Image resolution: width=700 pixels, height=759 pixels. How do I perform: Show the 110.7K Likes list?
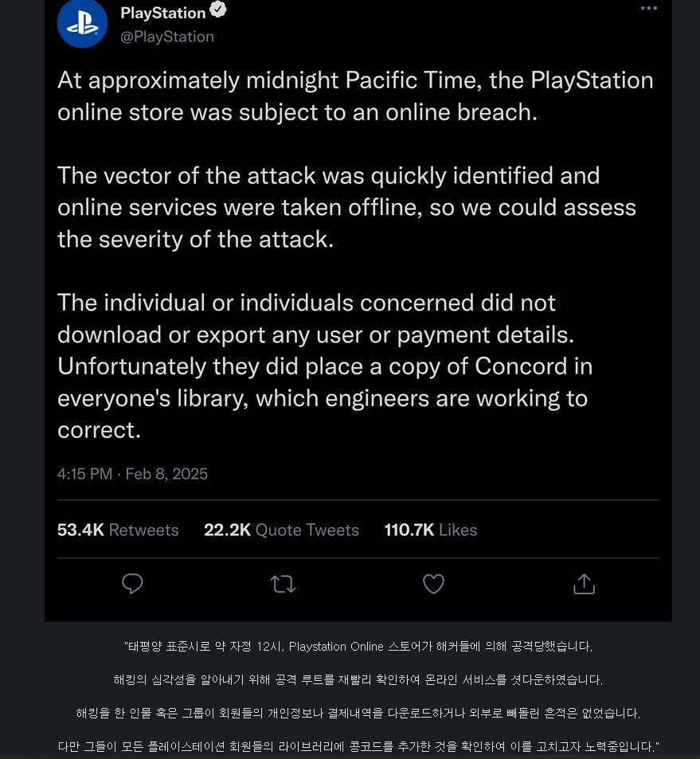(431, 530)
